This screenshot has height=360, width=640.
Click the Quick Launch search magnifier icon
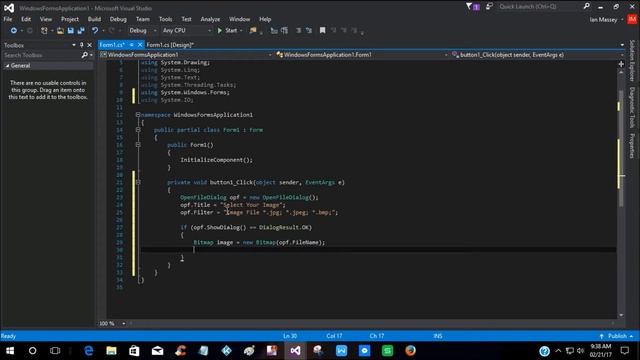click(x=587, y=6)
